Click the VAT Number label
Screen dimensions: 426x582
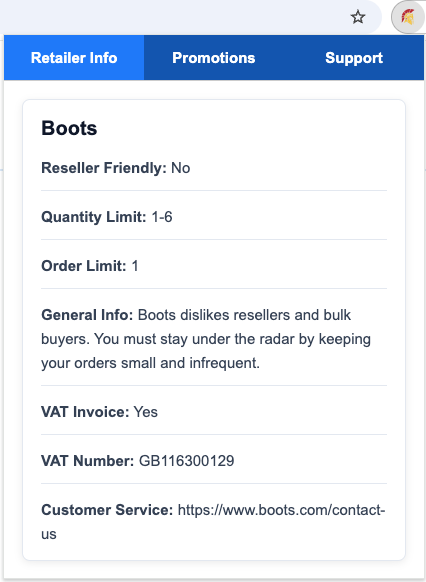(x=88, y=461)
